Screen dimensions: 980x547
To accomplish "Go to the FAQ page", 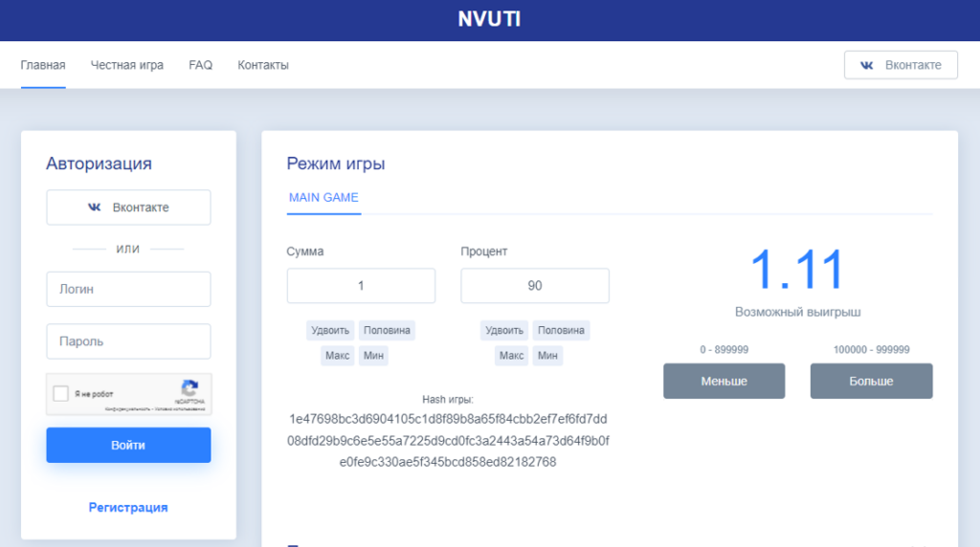I will (x=201, y=65).
